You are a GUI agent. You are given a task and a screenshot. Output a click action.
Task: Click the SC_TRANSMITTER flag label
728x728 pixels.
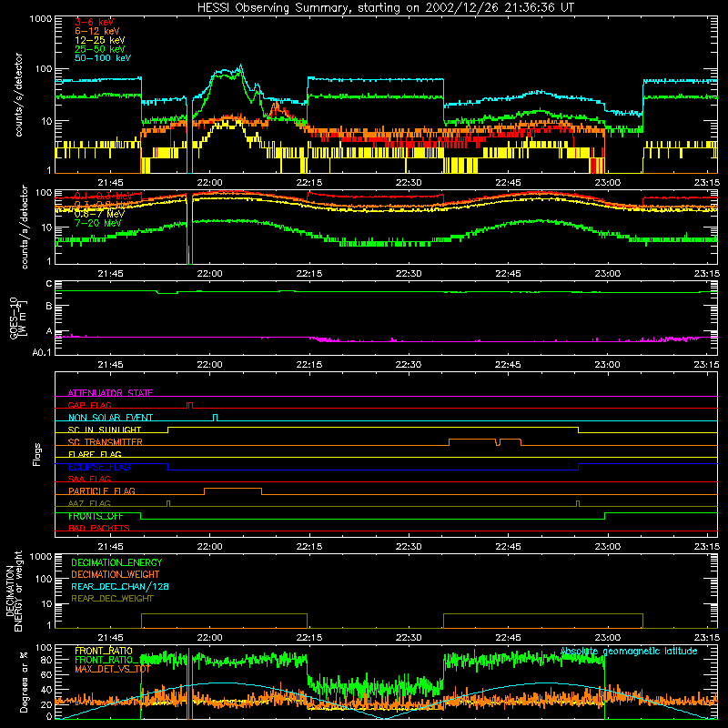[x=106, y=442]
